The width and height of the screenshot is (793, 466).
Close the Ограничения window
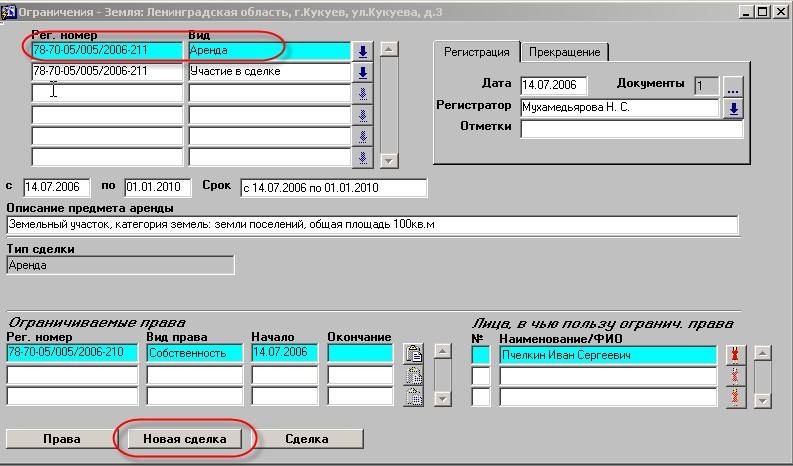pos(781,12)
